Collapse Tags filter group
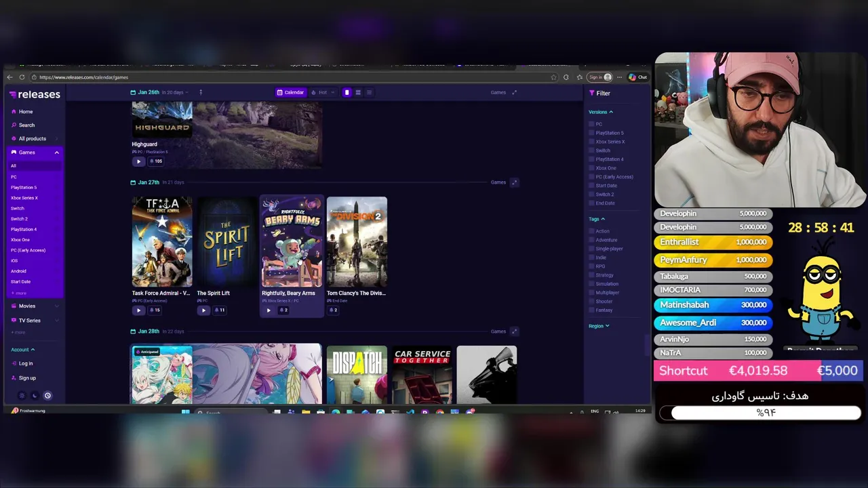This screenshot has width=868, height=488. pos(597,219)
